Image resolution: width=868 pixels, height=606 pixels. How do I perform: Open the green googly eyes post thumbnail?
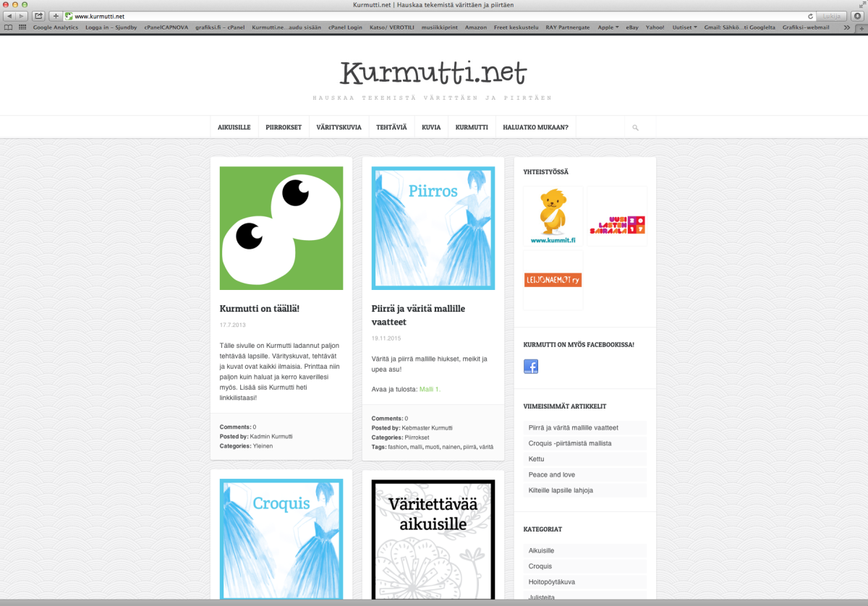(281, 228)
